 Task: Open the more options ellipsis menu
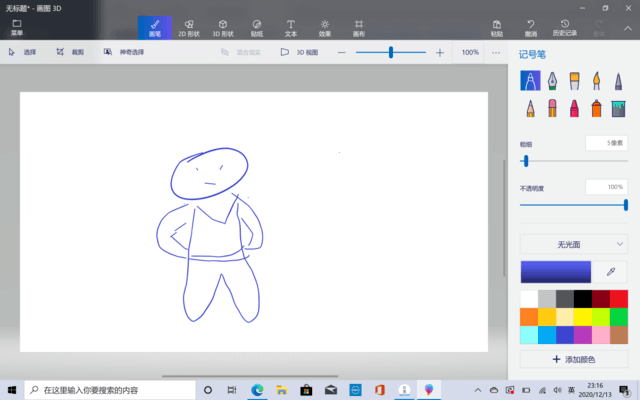coord(496,52)
